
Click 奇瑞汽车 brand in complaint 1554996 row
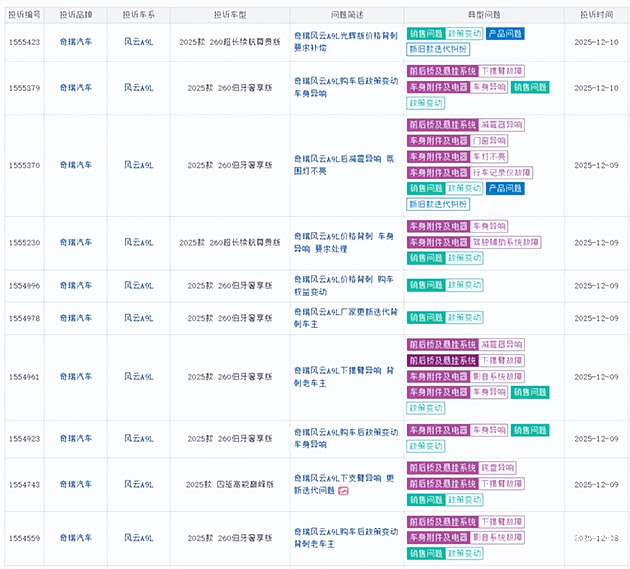coord(76,285)
